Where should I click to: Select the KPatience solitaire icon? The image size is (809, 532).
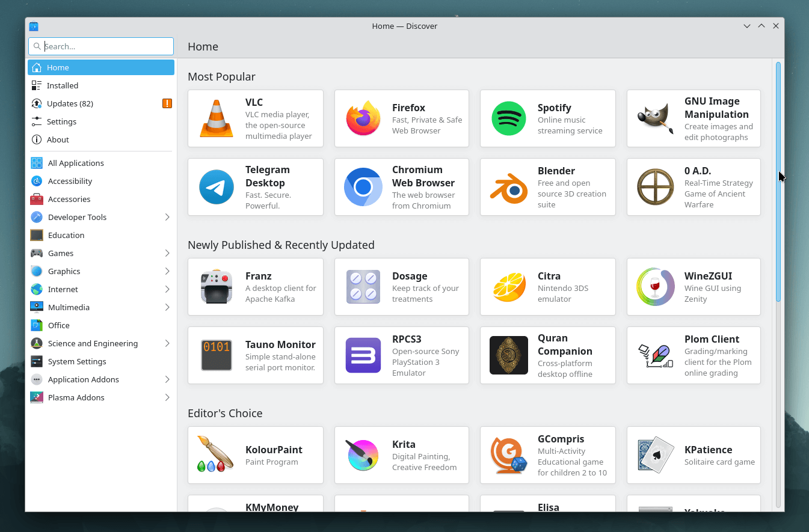654,455
